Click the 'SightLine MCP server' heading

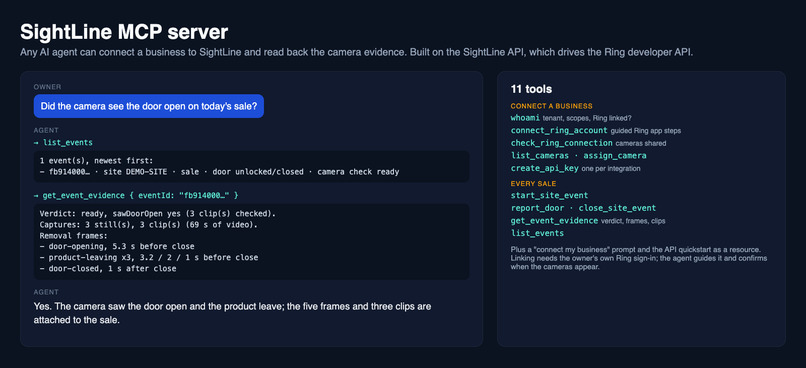click(x=124, y=32)
